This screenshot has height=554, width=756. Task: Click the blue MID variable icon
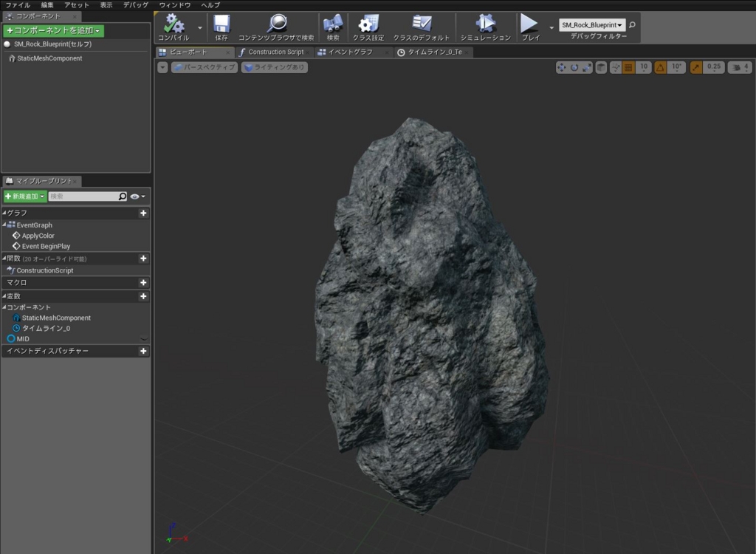11,338
